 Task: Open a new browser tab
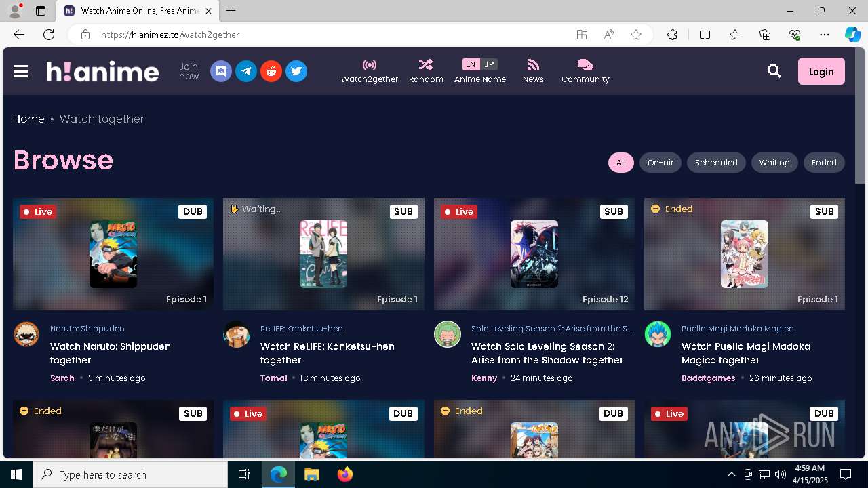231,11
